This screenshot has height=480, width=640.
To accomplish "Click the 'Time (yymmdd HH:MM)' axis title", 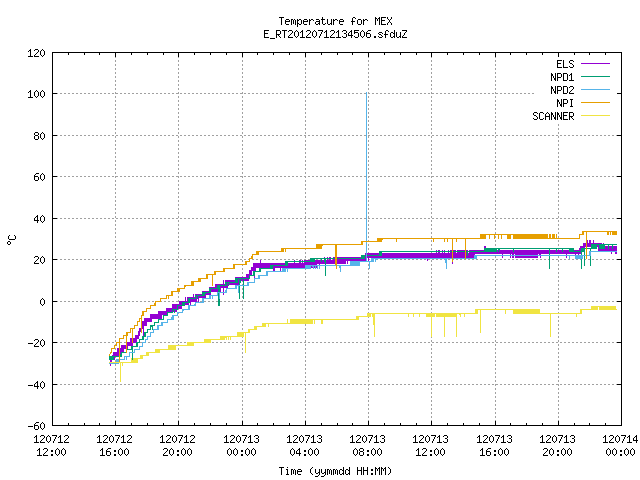I will [335, 471].
